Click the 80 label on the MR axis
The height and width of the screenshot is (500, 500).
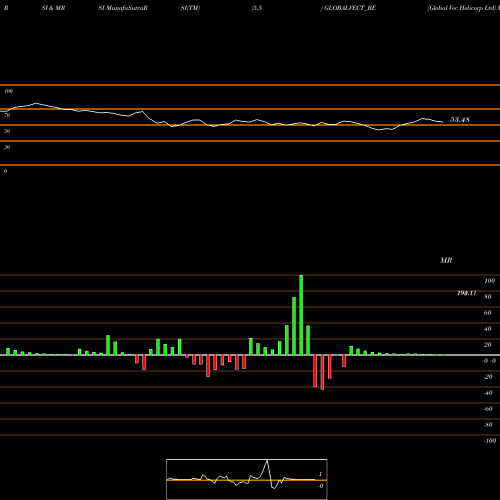tap(488, 297)
